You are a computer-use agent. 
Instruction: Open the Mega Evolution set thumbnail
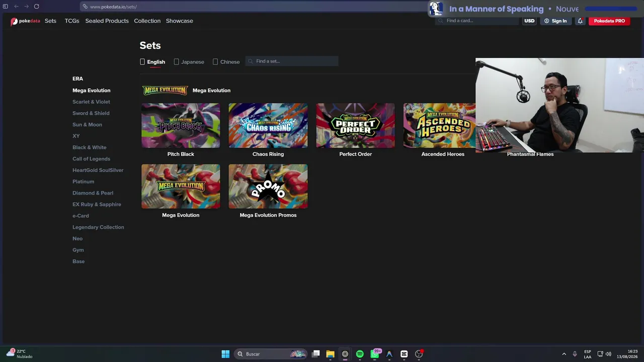tap(181, 187)
